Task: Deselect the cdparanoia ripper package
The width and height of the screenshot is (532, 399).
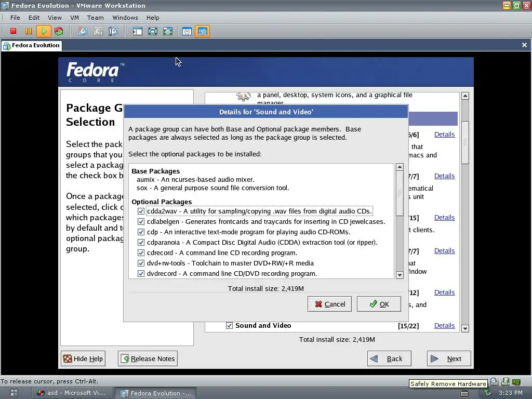Action: 141,242
